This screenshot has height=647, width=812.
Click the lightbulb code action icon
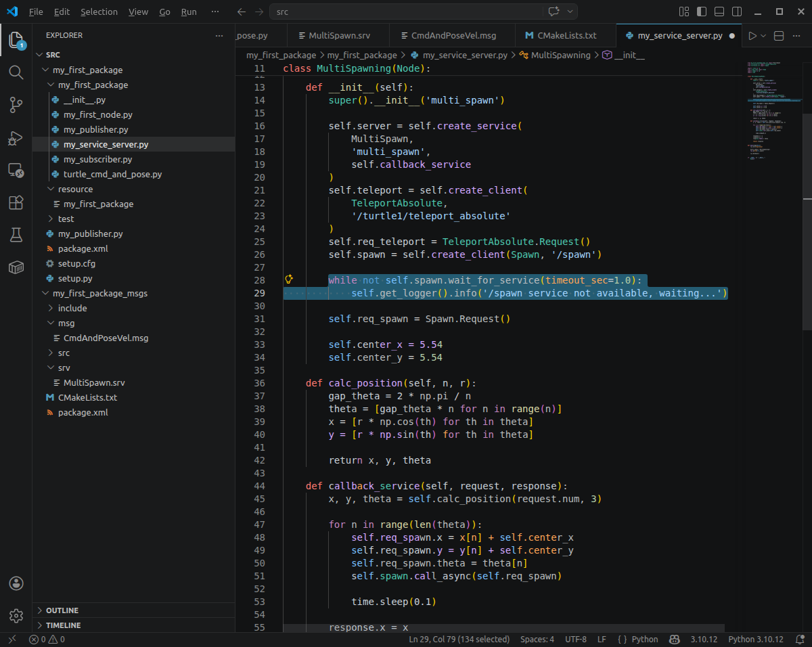click(289, 280)
